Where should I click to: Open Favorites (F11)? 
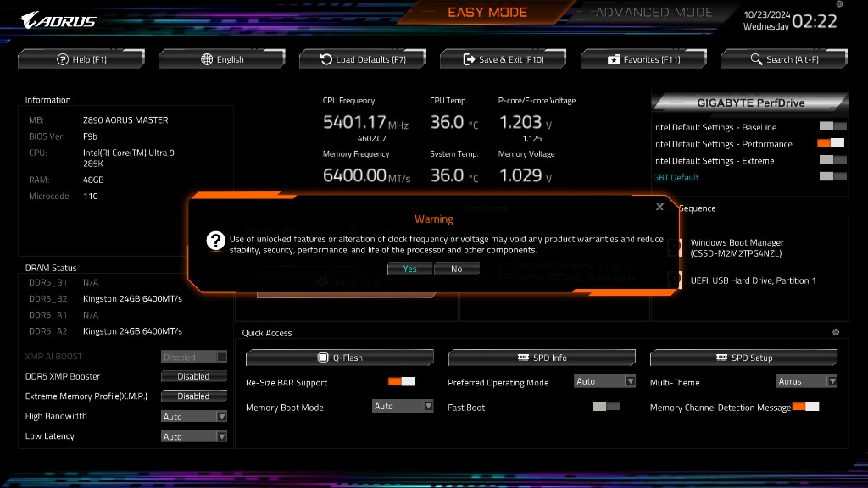[x=643, y=59]
